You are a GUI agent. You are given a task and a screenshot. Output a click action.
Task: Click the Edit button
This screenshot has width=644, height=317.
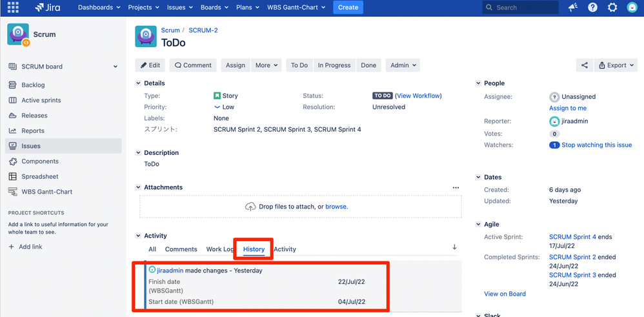pos(150,65)
